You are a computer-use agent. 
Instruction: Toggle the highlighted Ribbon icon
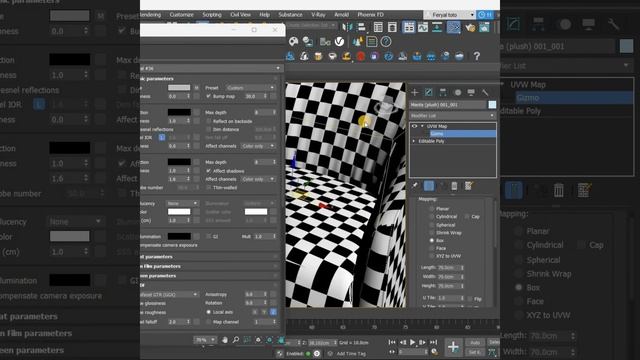(409, 27)
